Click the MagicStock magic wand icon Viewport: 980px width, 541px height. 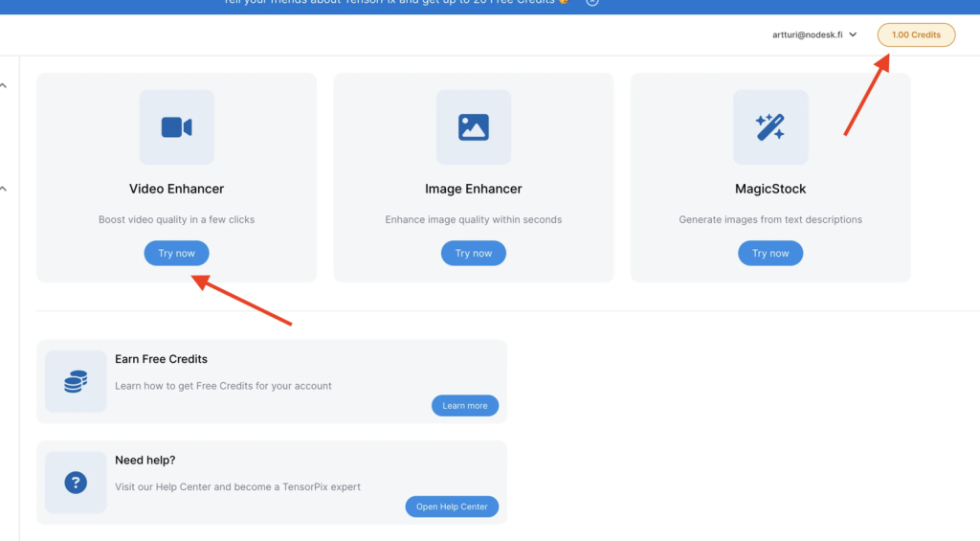click(x=769, y=127)
